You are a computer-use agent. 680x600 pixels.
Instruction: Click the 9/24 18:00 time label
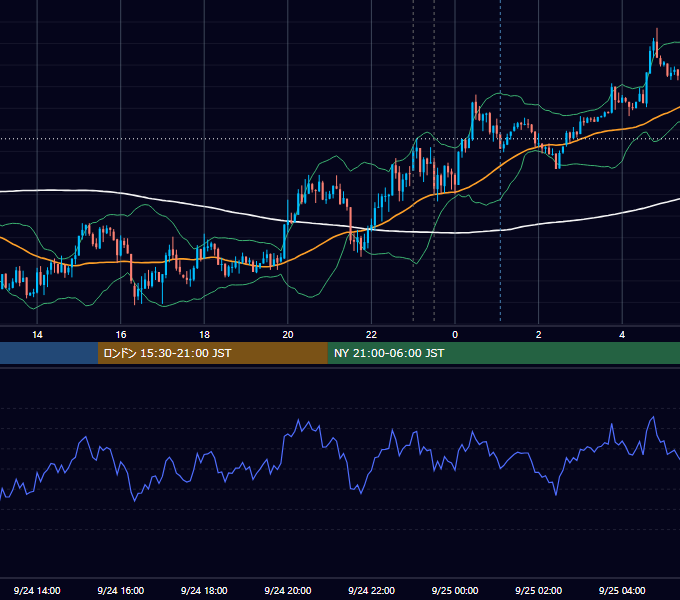pyautogui.click(x=204, y=590)
